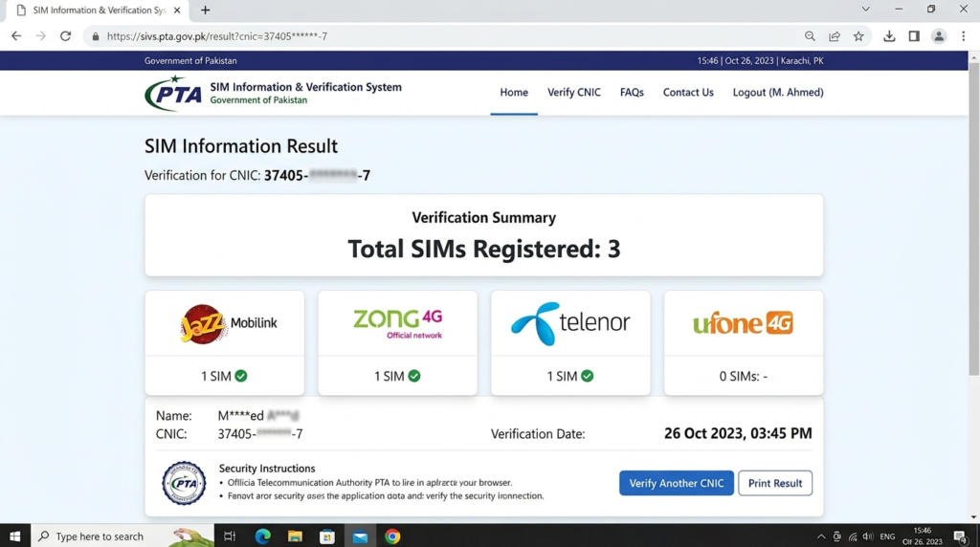Go back using browser back arrow
This screenshot has width=980, height=547.
click(16, 36)
